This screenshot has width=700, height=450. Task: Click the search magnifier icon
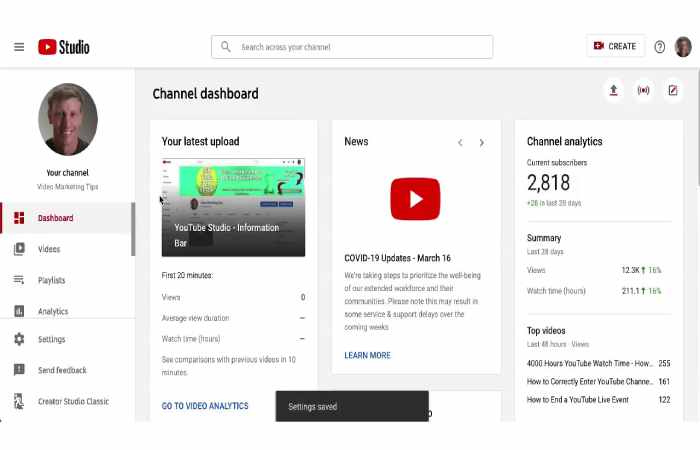226,46
